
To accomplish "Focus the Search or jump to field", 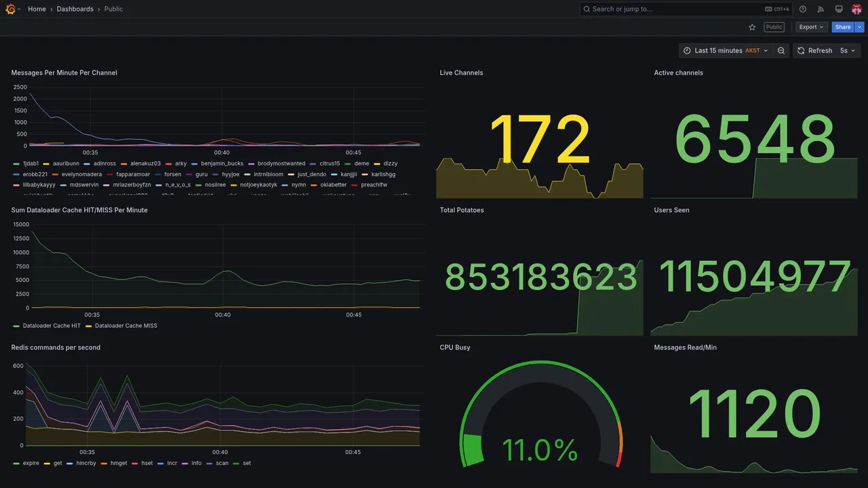I will [685, 9].
